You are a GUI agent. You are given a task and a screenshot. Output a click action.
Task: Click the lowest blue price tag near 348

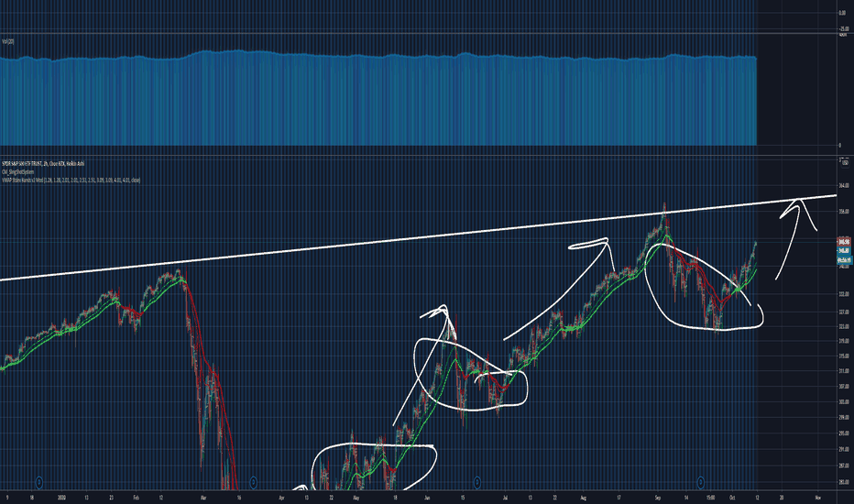(x=844, y=260)
